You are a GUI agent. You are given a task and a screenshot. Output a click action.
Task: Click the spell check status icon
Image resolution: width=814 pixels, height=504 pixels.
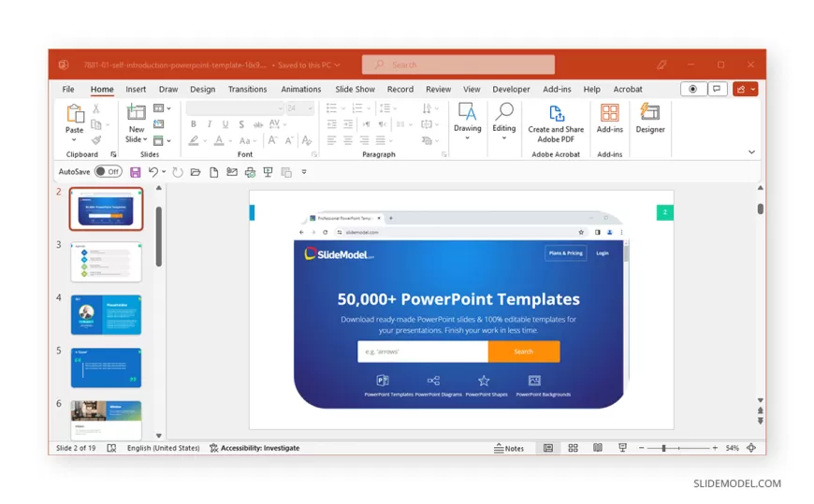pos(111,448)
